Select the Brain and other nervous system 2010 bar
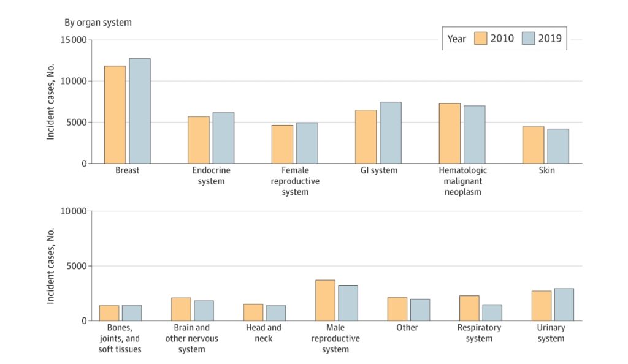Image resolution: width=628 pixels, height=364 pixels. click(181, 309)
